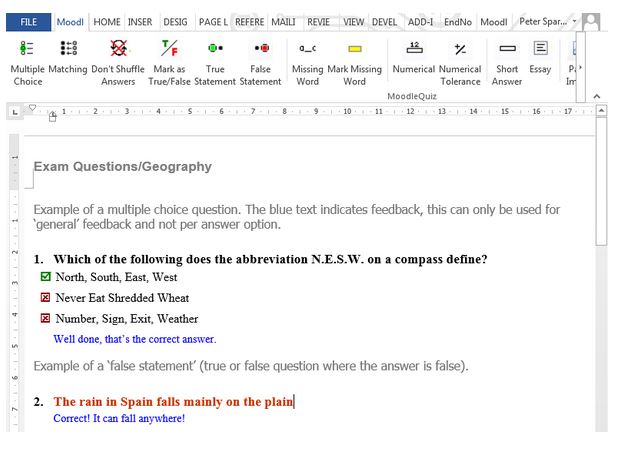The image size is (618, 451).
Task: Toggle the red X box beside Never Eat Shredded Wheat
Action: [x=46, y=297]
